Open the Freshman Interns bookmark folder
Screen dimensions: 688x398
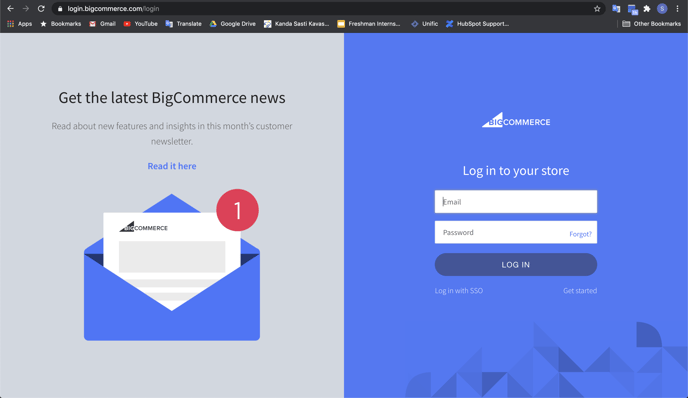369,24
